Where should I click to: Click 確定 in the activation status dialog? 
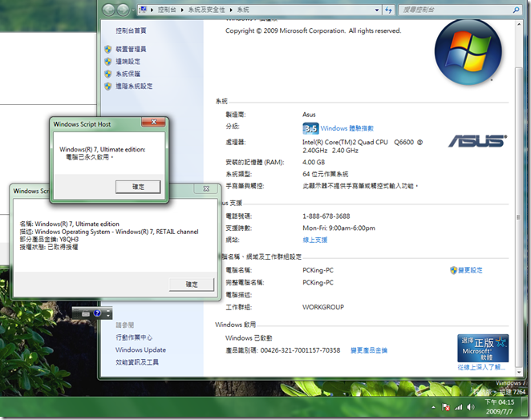(x=138, y=187)
